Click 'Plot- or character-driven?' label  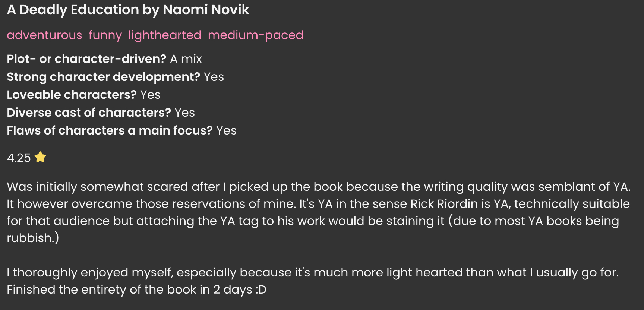point(86,59)
